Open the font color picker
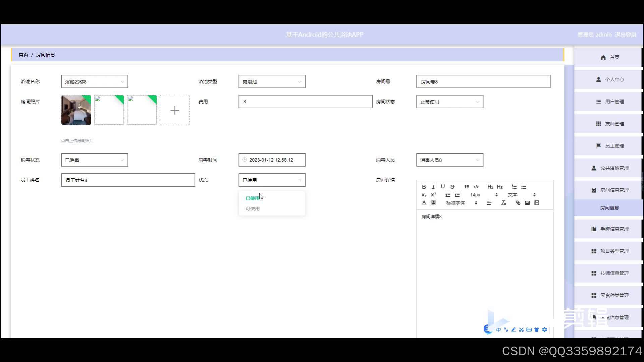Image resolution: width=644 pixels, height=362 pixels. 424,203
